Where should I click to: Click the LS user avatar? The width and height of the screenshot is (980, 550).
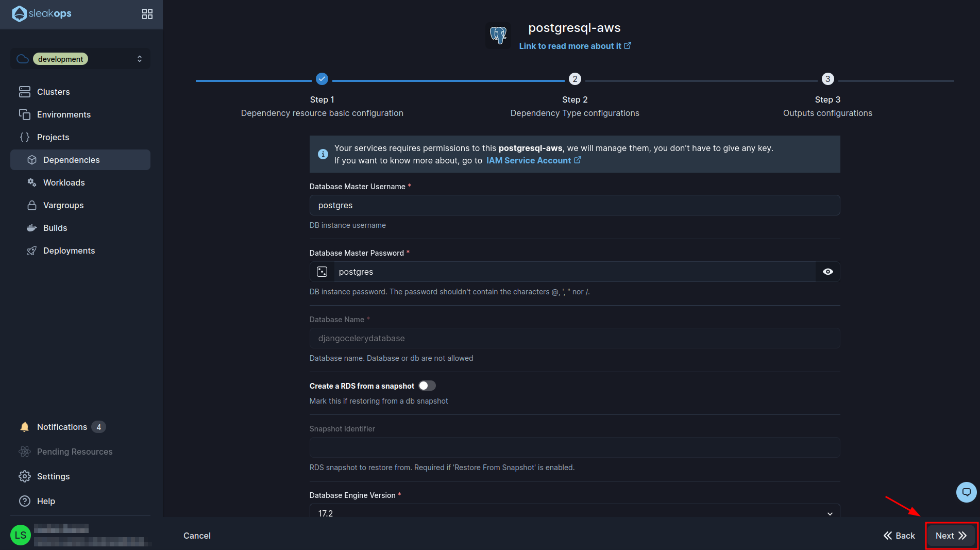21,535
